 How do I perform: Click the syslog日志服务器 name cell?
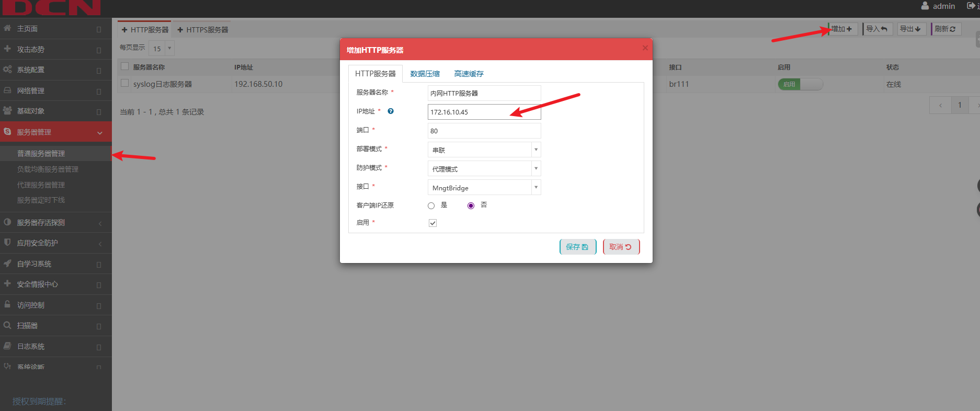pos(163,84)
